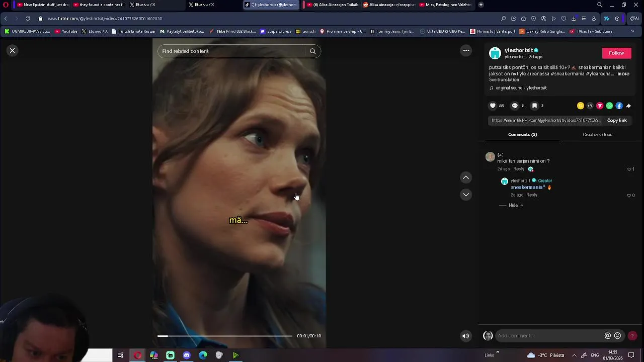Open Task View on the taskbar
Viewport: 644px width, 362px height.
[120, 355]
